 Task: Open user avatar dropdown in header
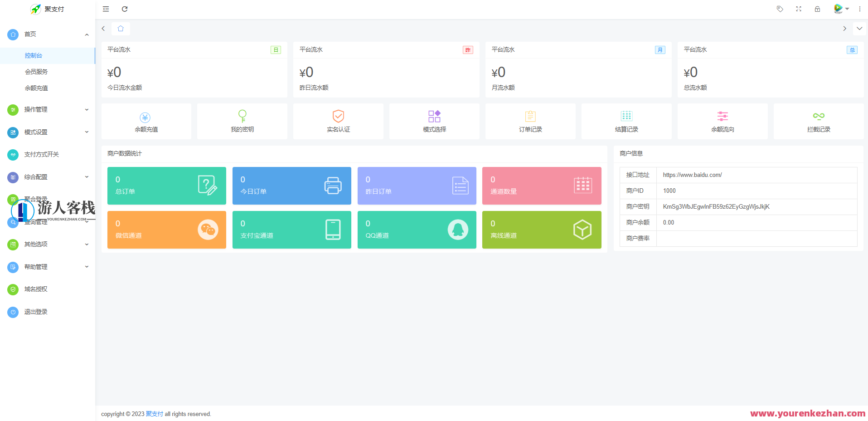pos(841,9)
